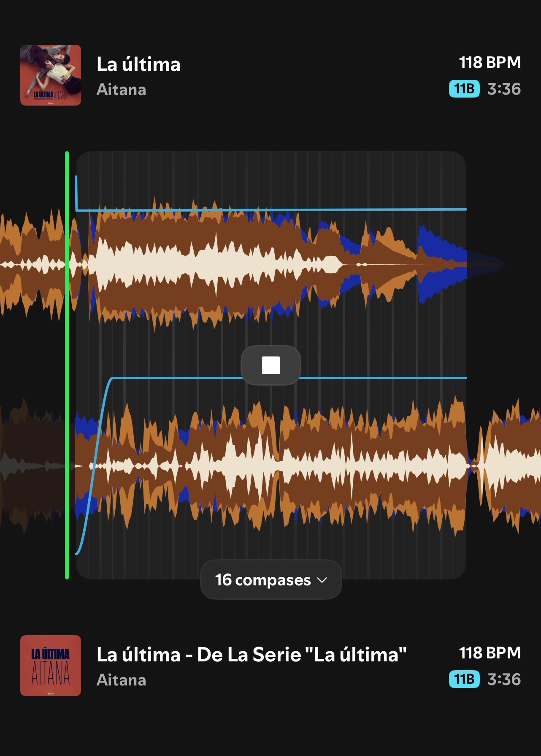
Task: Tap the top track 118 BPM label
Action: 490,63
